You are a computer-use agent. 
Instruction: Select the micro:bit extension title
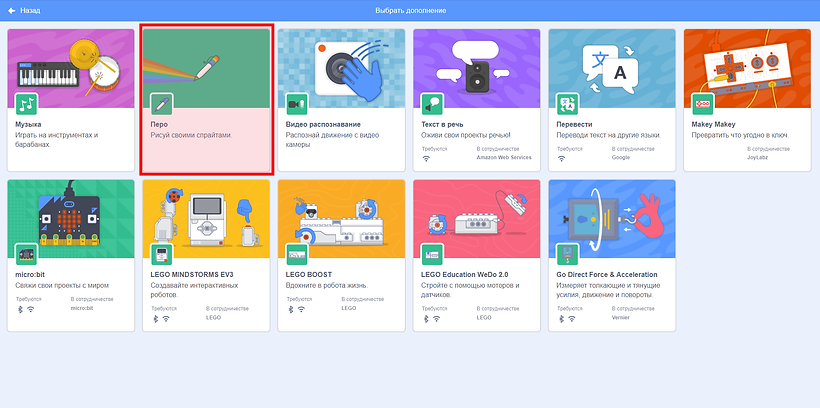(x=29, y=275)
